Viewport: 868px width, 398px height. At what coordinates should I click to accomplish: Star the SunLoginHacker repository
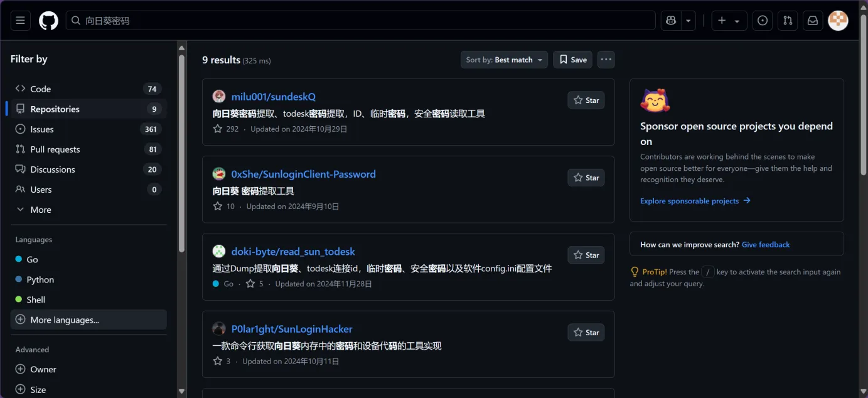[586, 333]
